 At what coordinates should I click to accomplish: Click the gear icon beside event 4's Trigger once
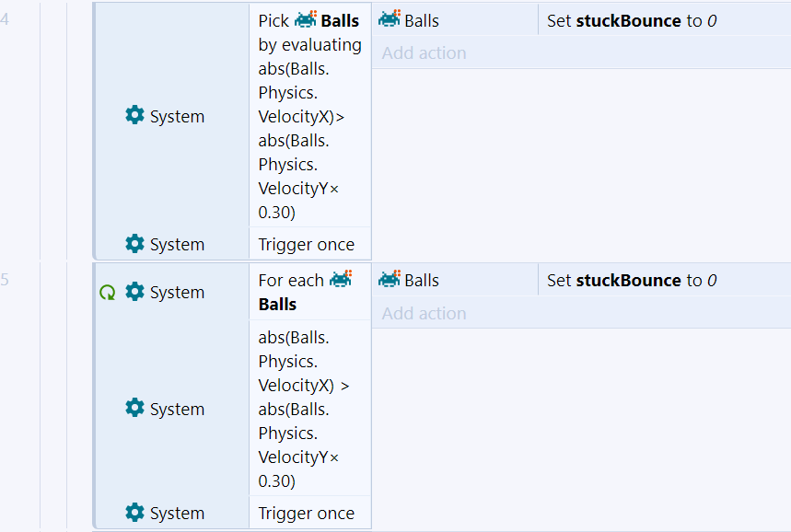(134, 244)
